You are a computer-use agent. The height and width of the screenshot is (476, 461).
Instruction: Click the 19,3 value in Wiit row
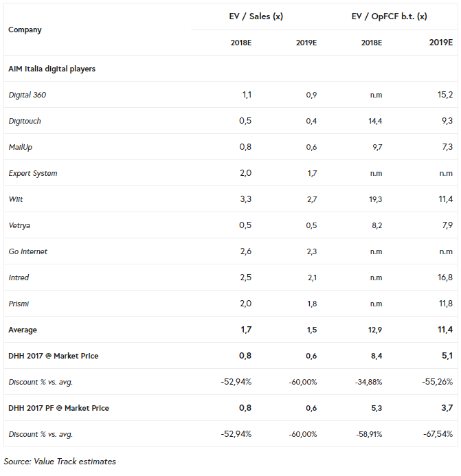(376, 199)
